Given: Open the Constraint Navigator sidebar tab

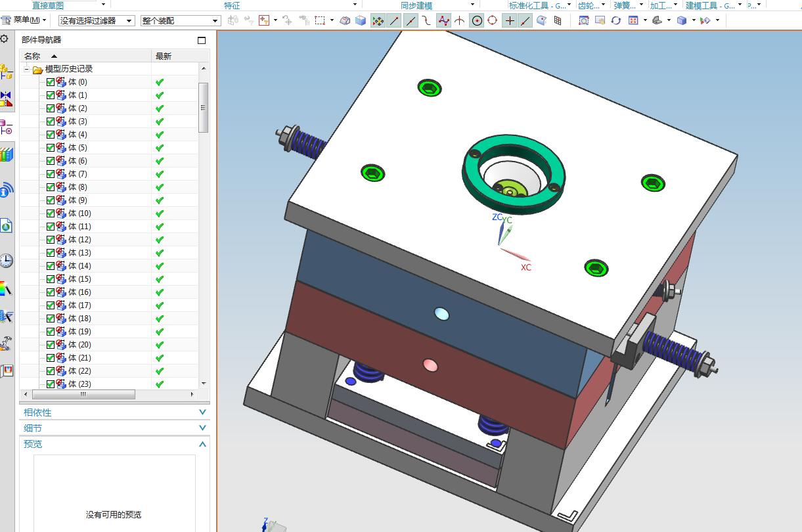Looking at the screenshot, I should tap(6, 99).
